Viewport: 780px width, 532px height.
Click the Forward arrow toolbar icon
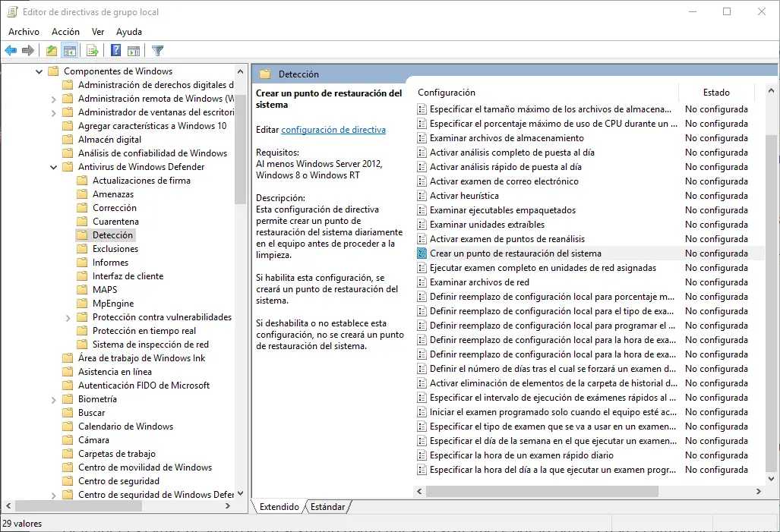[28, 50]
